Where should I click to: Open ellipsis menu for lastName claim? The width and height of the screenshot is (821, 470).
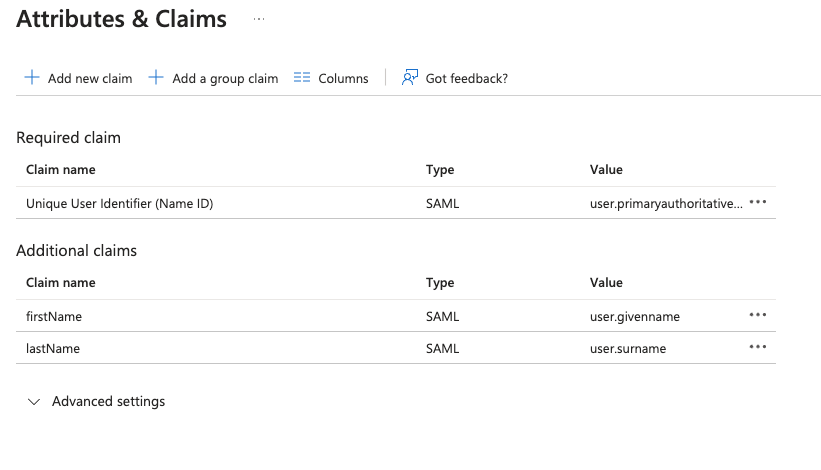[758, 348]
